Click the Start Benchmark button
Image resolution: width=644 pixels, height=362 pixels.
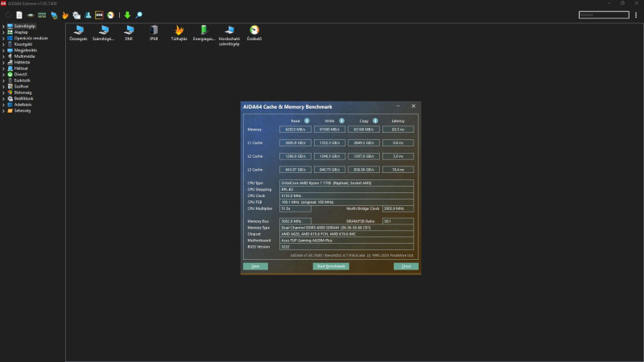(x=331, y=266)
